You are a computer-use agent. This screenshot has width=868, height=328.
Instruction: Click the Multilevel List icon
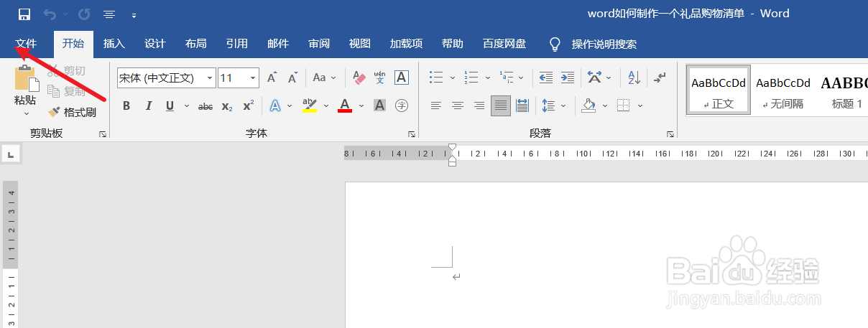click(x=506, y=78)
